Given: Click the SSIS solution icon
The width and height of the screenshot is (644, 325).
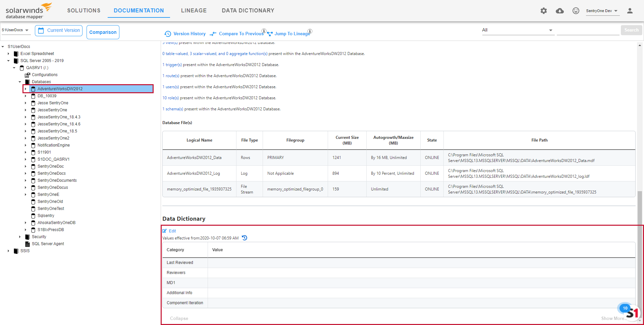Looking at the screenshot, I should tap(16, 251).
